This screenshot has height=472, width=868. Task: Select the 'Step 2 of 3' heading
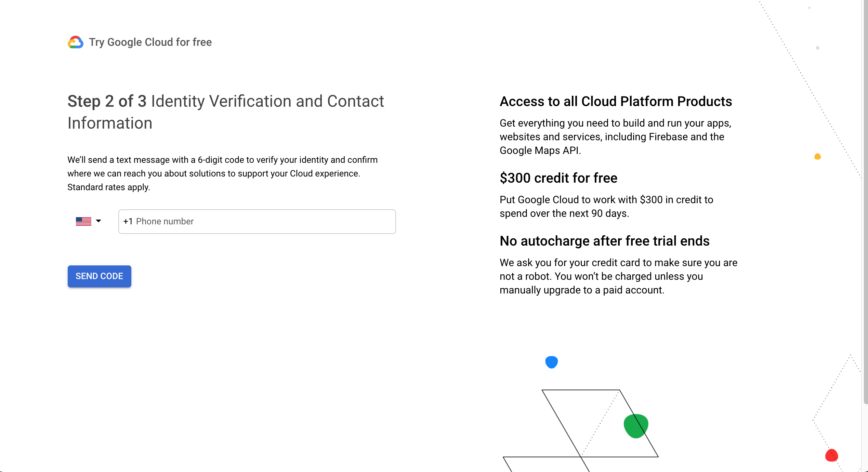click(107, 101)
